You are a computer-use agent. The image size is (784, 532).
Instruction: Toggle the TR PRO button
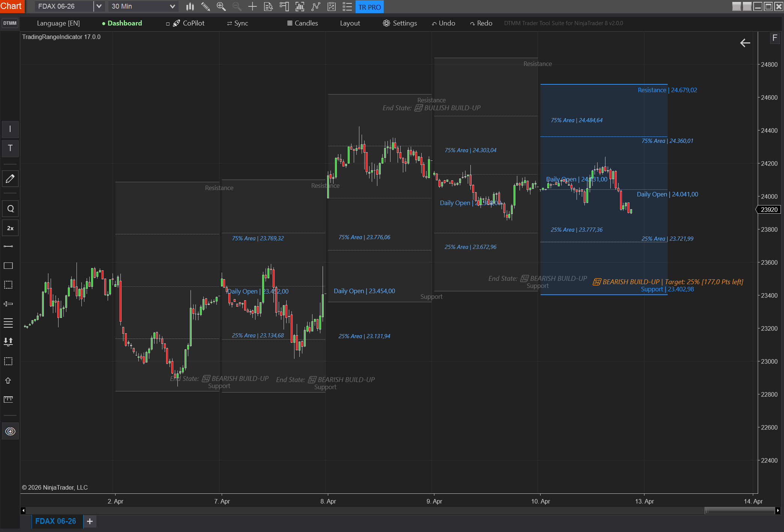369,7
